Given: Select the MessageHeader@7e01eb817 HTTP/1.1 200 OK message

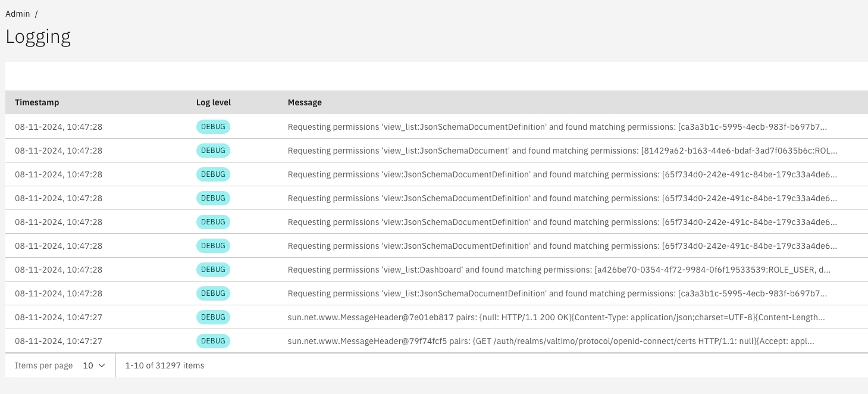Looking at the screenshot, I should pyautogui.click(x=556, y=317).
